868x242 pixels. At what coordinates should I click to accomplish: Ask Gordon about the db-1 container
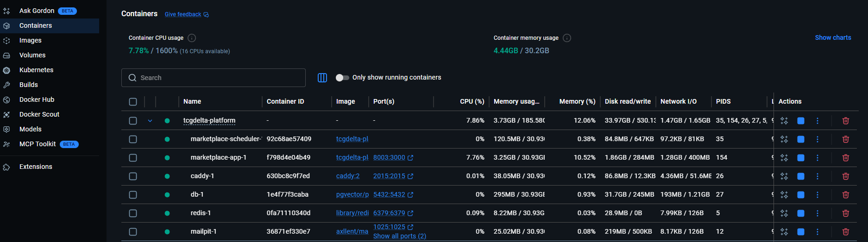pyautogui.click(x=784, y=195)
